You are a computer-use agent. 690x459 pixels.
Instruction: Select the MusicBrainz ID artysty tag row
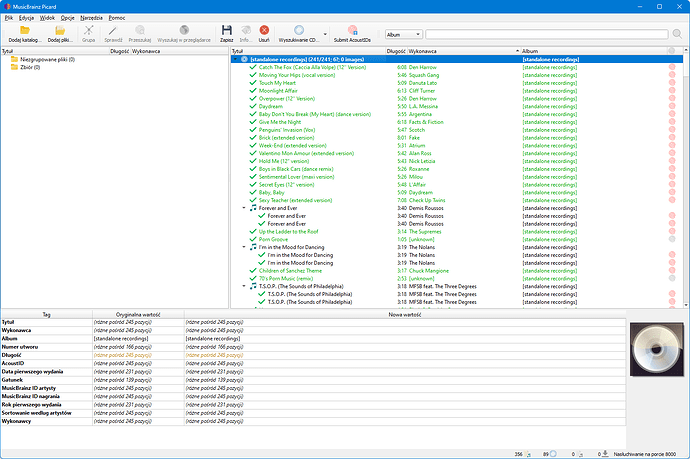tap(313, 388)
